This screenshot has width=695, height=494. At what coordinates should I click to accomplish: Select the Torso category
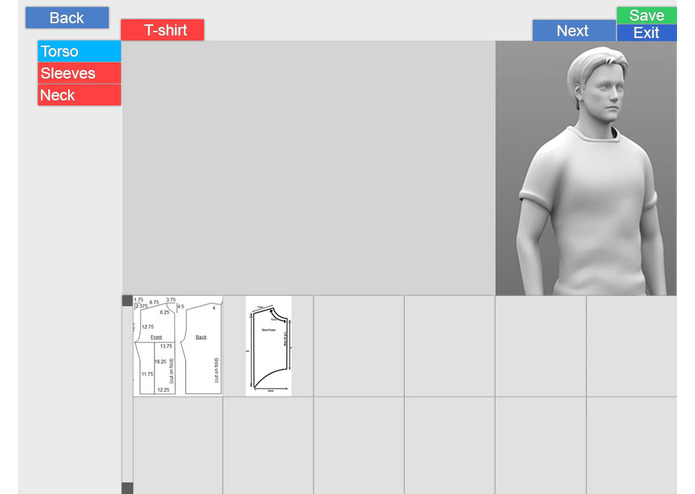pos(79,51)
